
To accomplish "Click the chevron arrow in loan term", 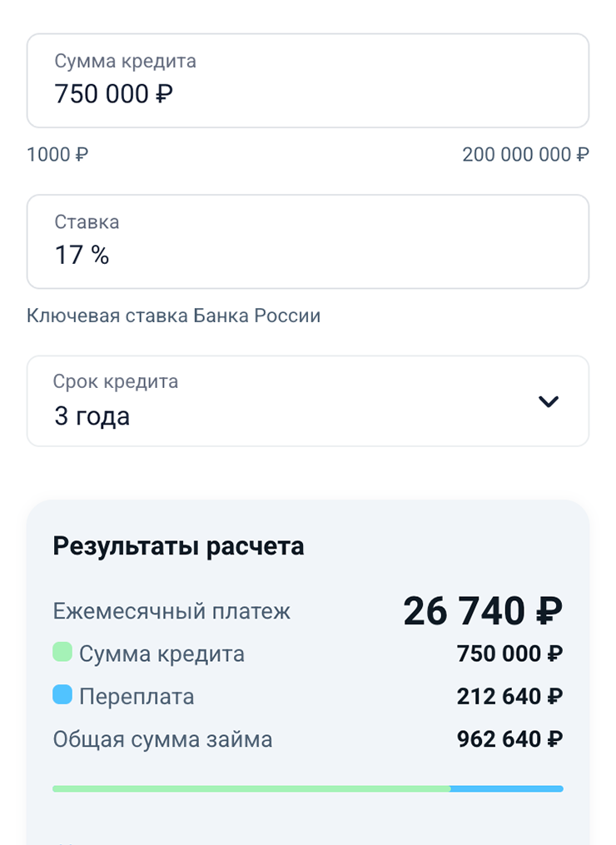I will pos(549,401).
